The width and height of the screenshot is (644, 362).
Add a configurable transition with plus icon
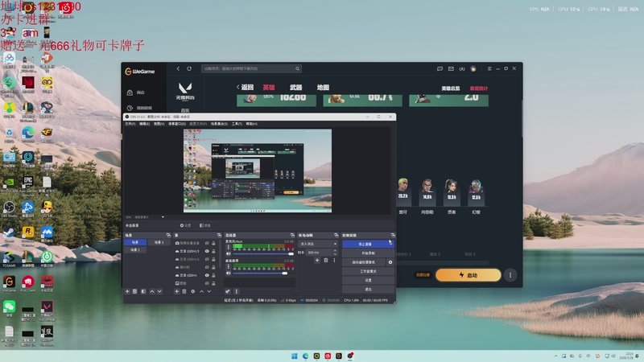(317, 260)
